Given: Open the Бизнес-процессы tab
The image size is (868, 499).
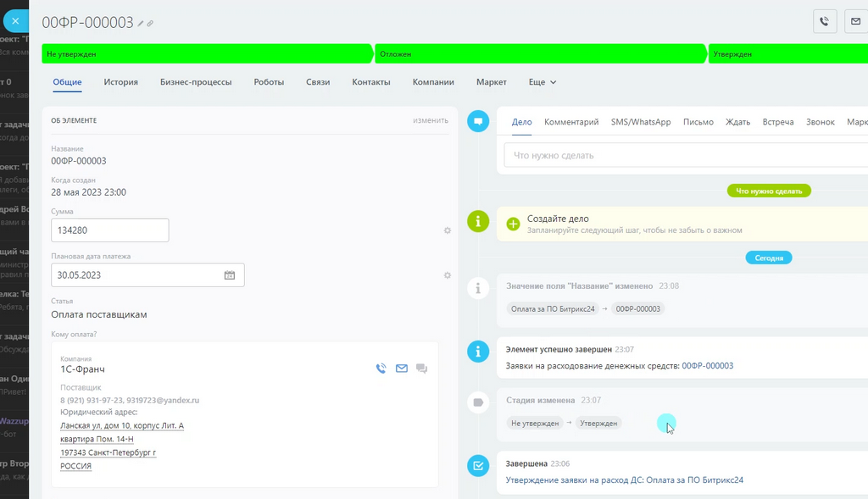Looking at the screenshot, I should [196, 82].
